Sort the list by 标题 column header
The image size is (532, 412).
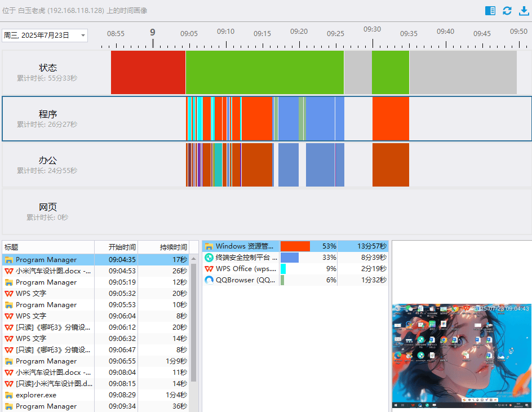[x=48, y=247]
